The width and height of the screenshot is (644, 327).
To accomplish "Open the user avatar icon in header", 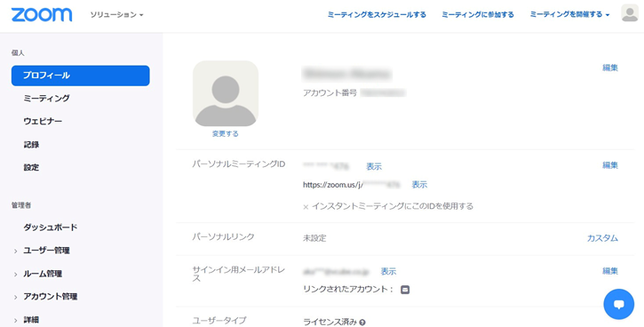I will point(630,13).
